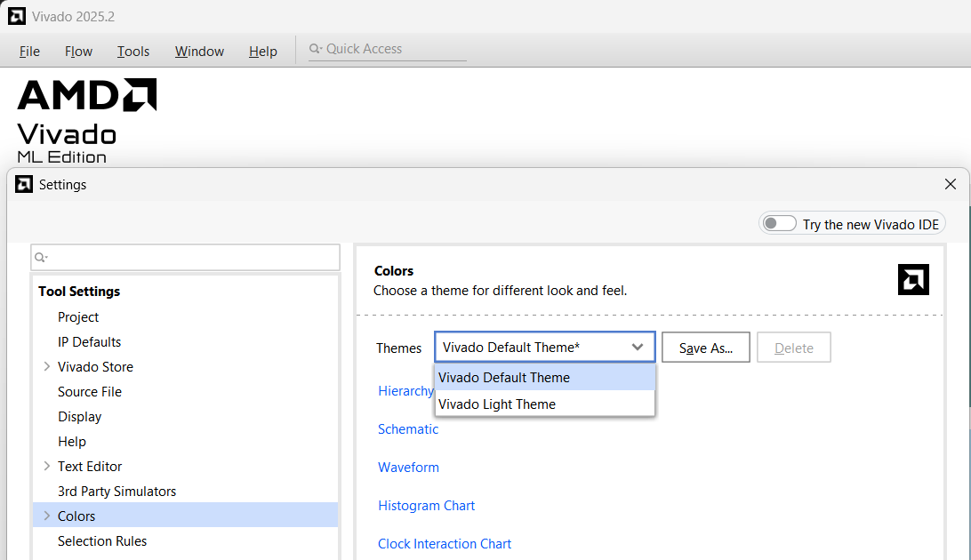Click the settings search magnifier icon
The height and width of the screenshot is (560, 971).
point(41,258)
